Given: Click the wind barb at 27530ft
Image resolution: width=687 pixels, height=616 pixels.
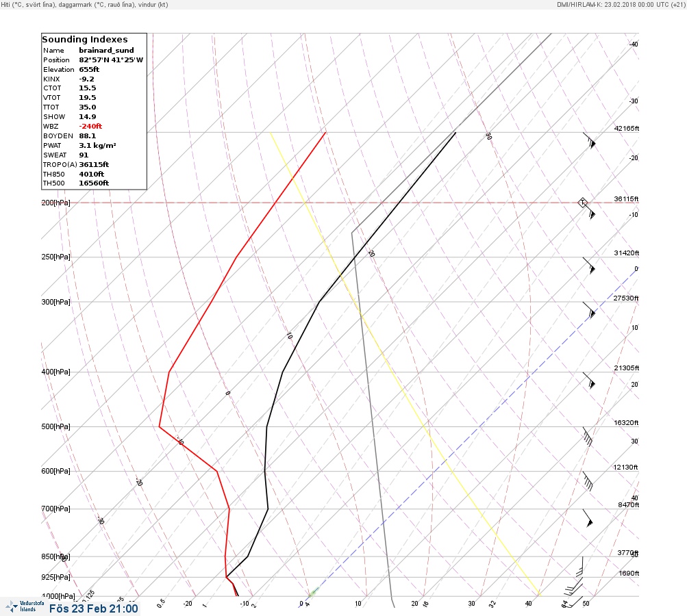Looking at the screenshot, I should pyautogui.click(x=589, y=310).
